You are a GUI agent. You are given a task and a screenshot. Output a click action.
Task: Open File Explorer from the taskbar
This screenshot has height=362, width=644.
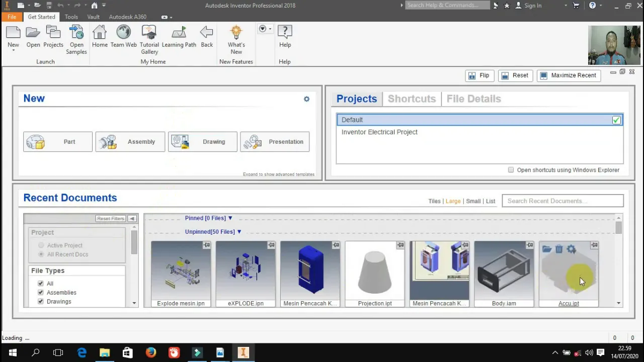(x=105, y=353)
